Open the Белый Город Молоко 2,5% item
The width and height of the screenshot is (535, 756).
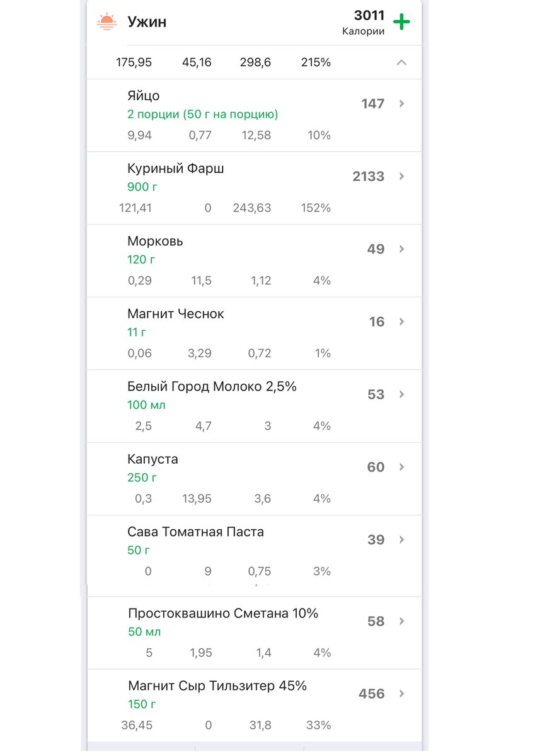(254, 406)
